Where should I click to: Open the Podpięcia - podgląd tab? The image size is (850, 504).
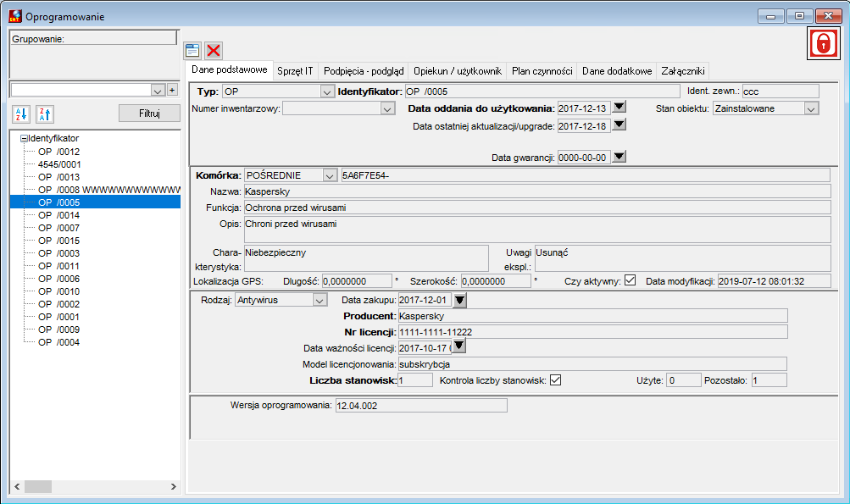tap(364, 71)
